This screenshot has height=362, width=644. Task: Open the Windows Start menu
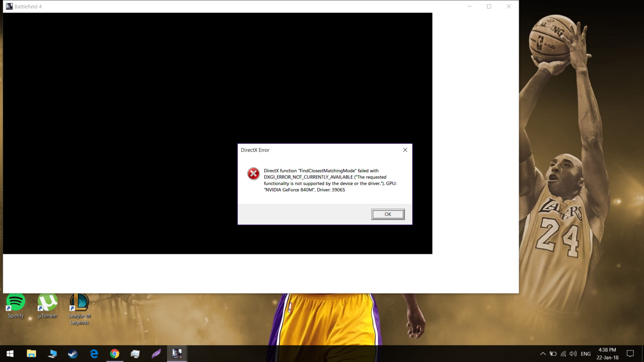coord(10,353)
